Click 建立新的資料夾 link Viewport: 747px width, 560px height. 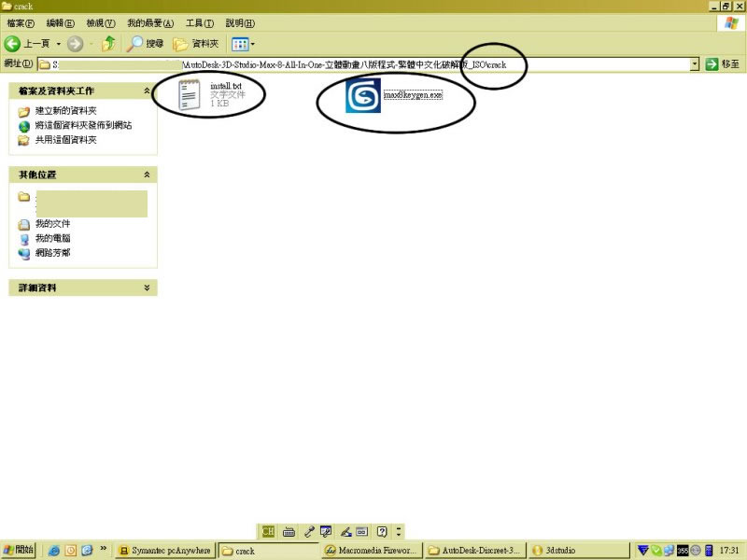[65, 111]
